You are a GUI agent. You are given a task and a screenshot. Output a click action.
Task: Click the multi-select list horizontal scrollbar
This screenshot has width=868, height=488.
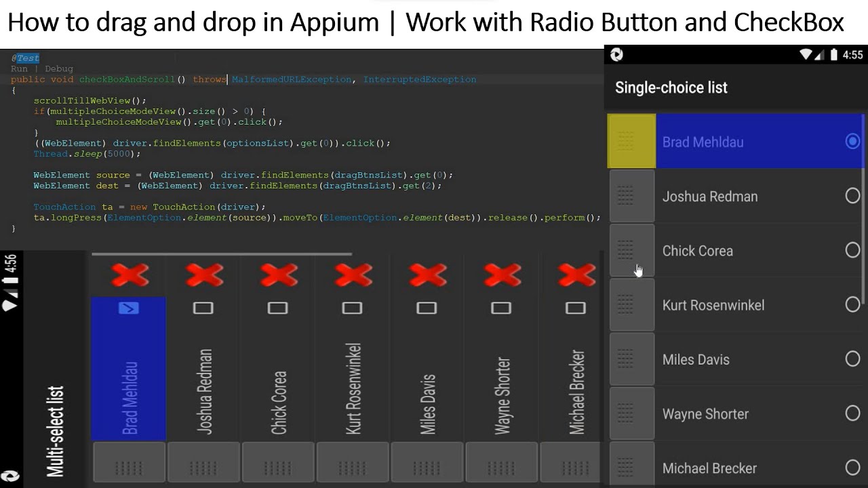click(222, 254)
